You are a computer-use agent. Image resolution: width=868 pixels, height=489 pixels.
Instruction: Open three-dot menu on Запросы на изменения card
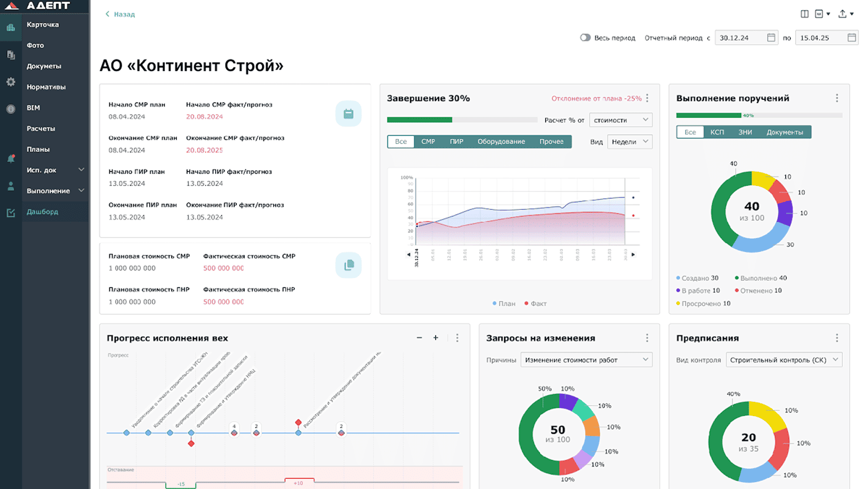[647, 338]
